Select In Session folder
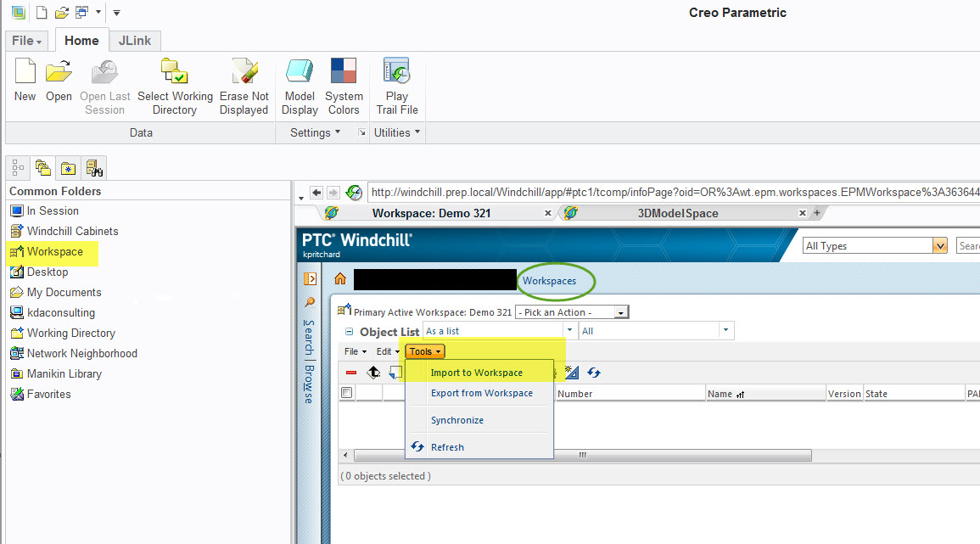The height and width of the screenshot is (544, 980). [53, 210]
